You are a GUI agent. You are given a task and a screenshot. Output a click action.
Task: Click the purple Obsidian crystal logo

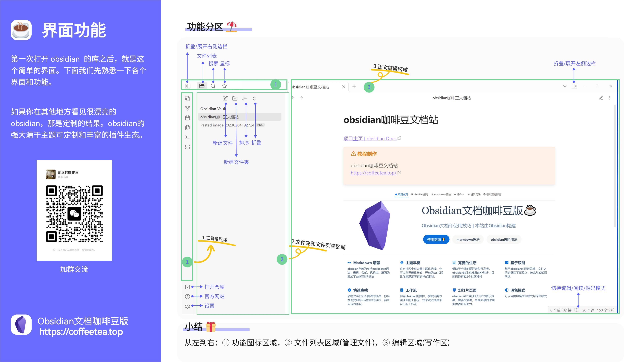(x=375, y=226)
